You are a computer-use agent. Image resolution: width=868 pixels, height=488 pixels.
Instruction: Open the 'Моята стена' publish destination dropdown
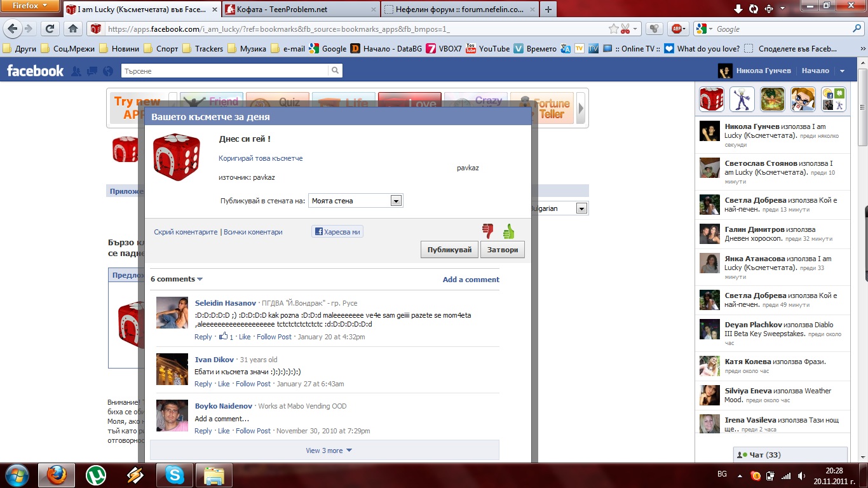coord(356,201)
